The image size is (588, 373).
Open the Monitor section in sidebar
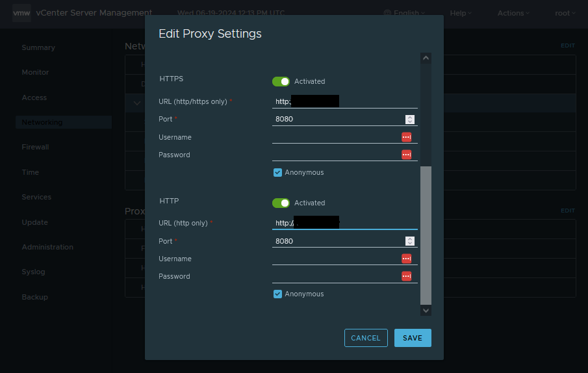(x=35, y=72)
